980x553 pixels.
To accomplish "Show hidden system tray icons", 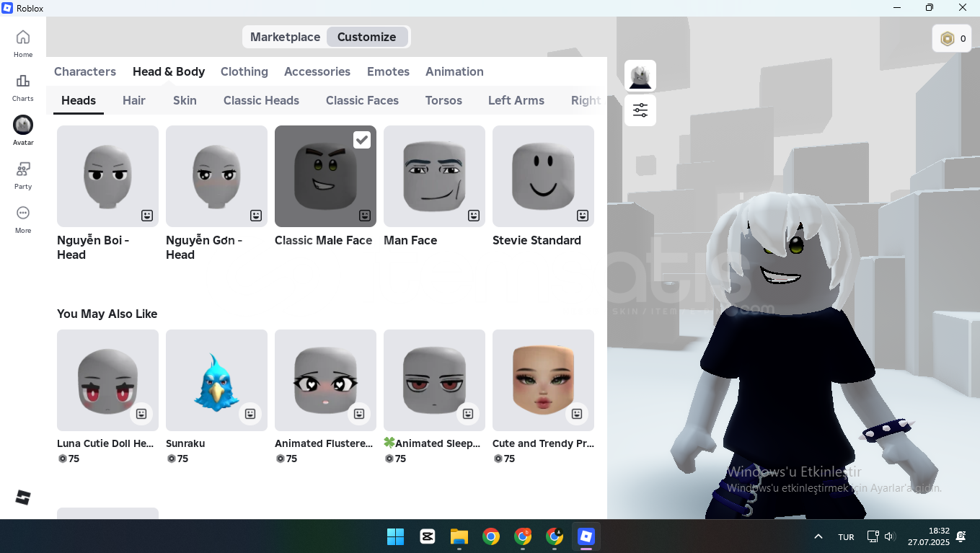I will pyautogui.click(x=818, y=536).
